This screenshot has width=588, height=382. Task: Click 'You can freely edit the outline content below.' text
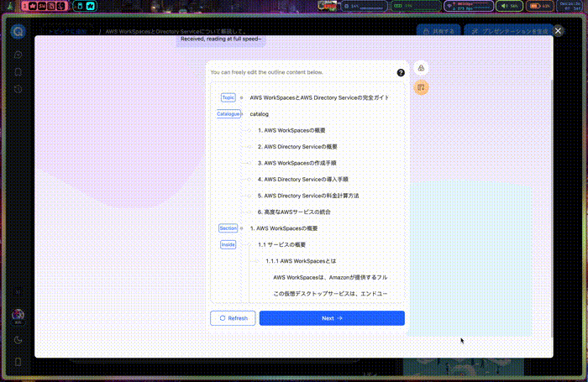(x=266, y=72)
